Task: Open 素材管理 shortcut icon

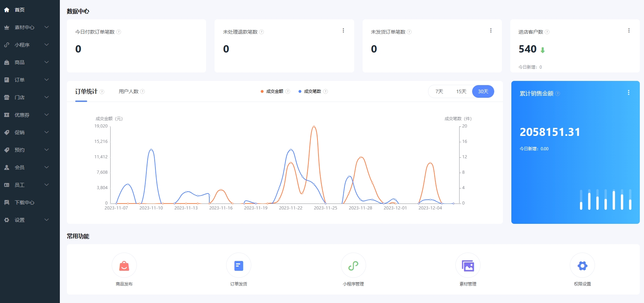Action: [468, 266]
